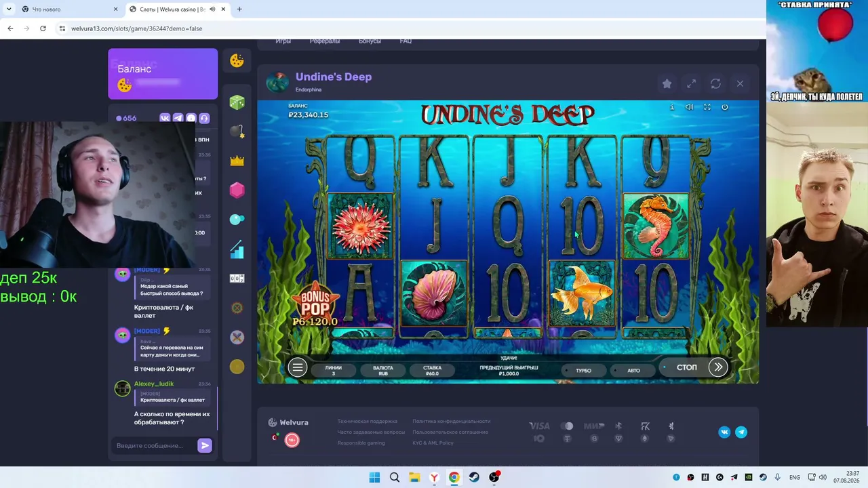Open the info icon in chat header
The width and height of the screenshot is (868, 488).
tap(191, 118)
